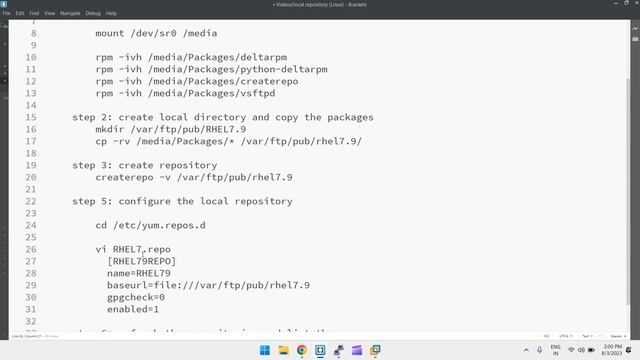Click line number 14 in gutter
The height and width of the screenshot is (360, 640).
[x=31, y=105]
